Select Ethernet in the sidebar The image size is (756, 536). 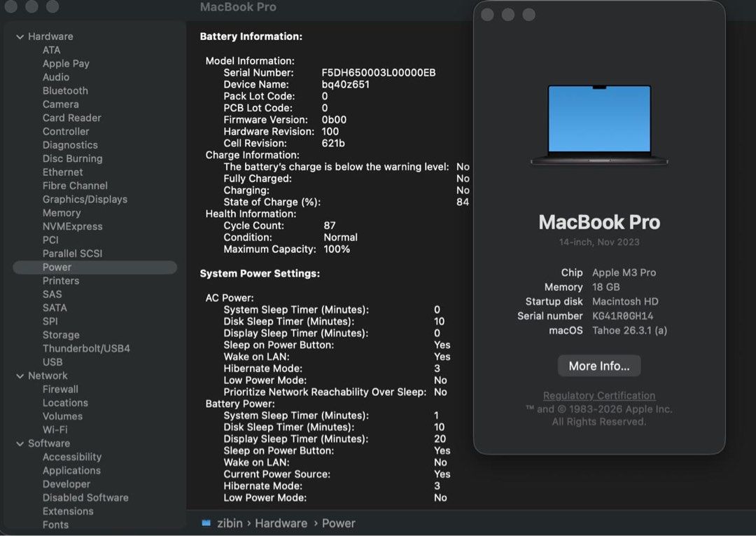(62, 172)
